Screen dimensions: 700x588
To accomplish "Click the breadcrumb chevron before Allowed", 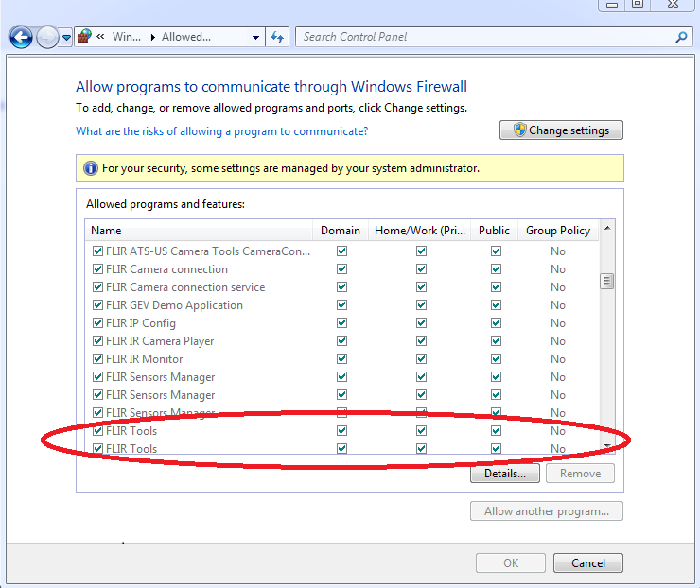I will [152, 37].
